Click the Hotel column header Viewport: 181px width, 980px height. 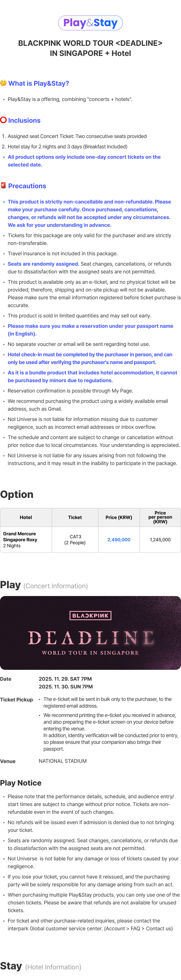(x=26, y=517)
